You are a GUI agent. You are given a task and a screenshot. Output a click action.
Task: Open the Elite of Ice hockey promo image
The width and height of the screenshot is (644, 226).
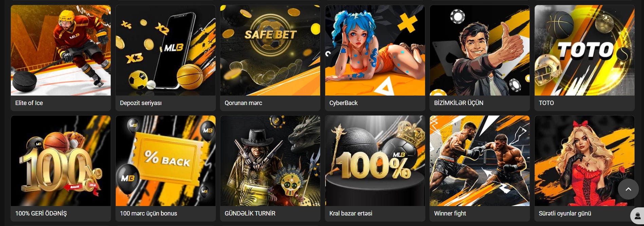[x=61, y=50]
